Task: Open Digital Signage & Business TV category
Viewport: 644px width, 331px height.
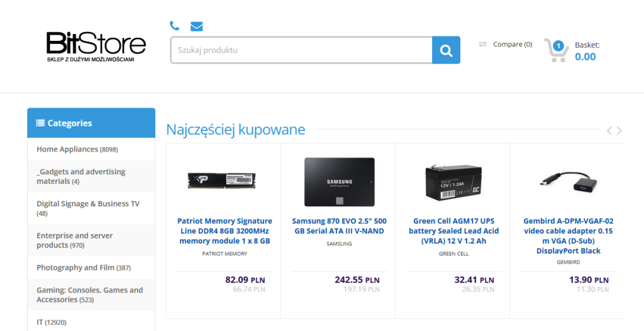Action: coord(91,208)
